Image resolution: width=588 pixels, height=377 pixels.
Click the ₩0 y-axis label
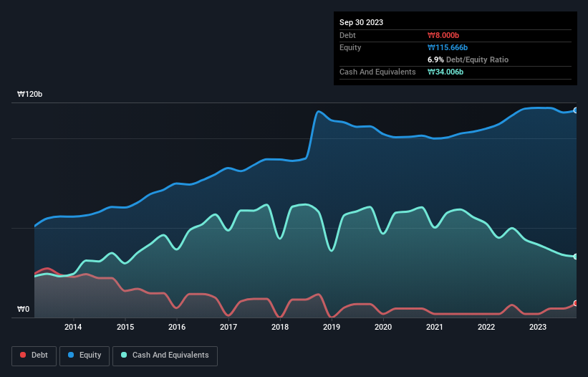(23, 309)
